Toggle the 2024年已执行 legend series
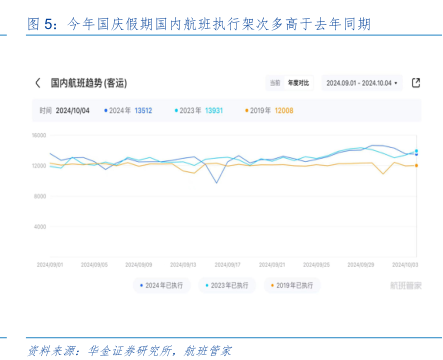 click(162, 285)
